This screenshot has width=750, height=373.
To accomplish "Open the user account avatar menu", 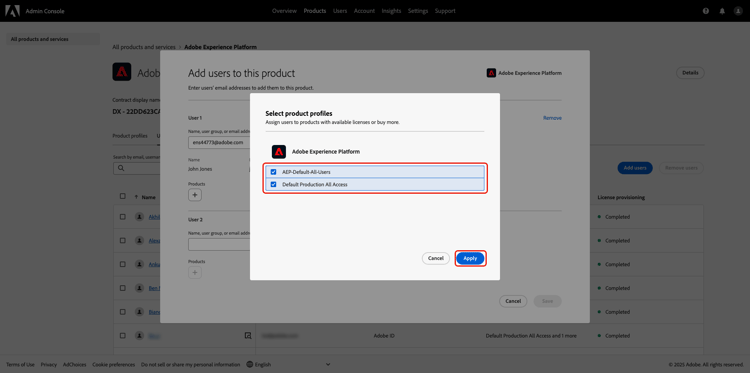I will coord(738,11).
